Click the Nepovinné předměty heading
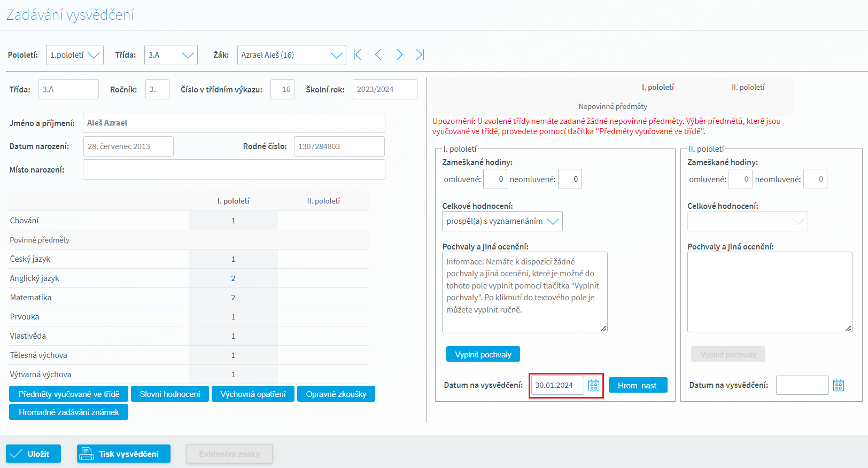This screenshot has width=868, height=468. click(x=613, y=106)
